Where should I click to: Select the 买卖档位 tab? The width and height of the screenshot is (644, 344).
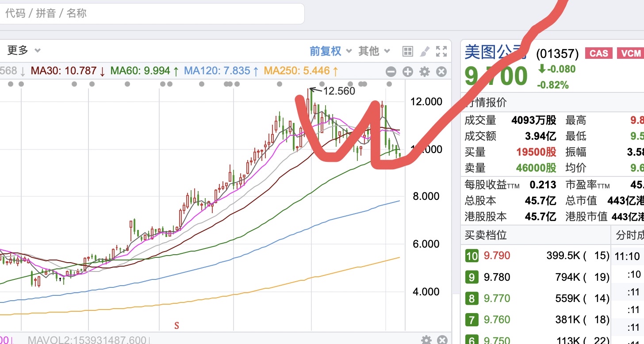point(486,235)
